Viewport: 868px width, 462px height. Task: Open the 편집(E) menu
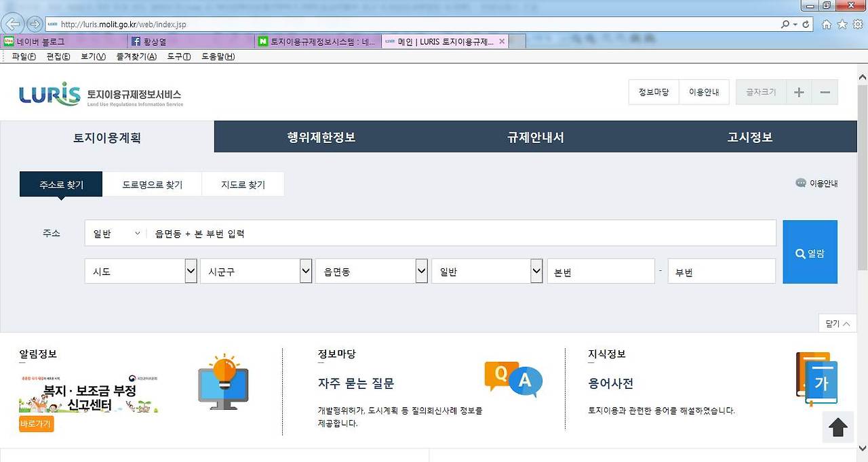click(58, 57)
